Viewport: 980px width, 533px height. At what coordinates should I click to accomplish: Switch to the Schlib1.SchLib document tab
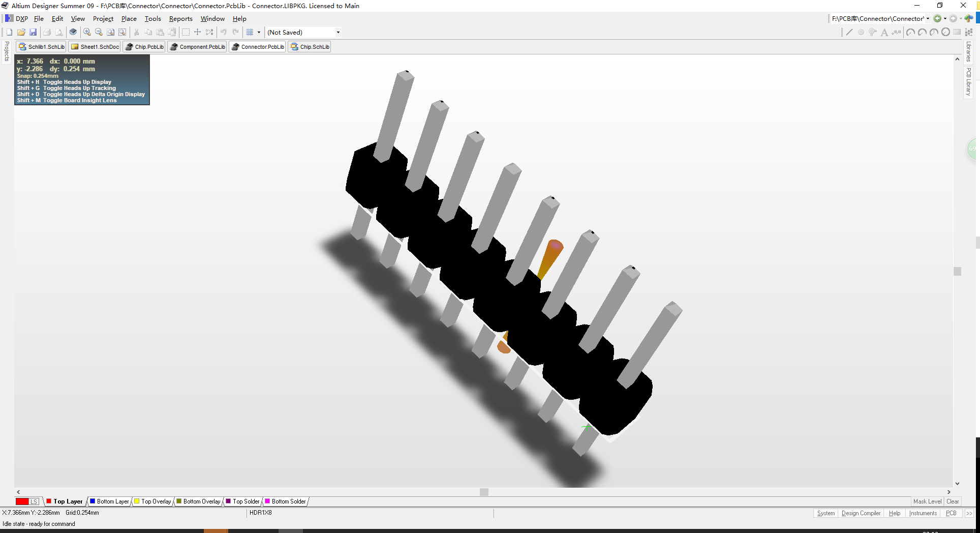41,47
